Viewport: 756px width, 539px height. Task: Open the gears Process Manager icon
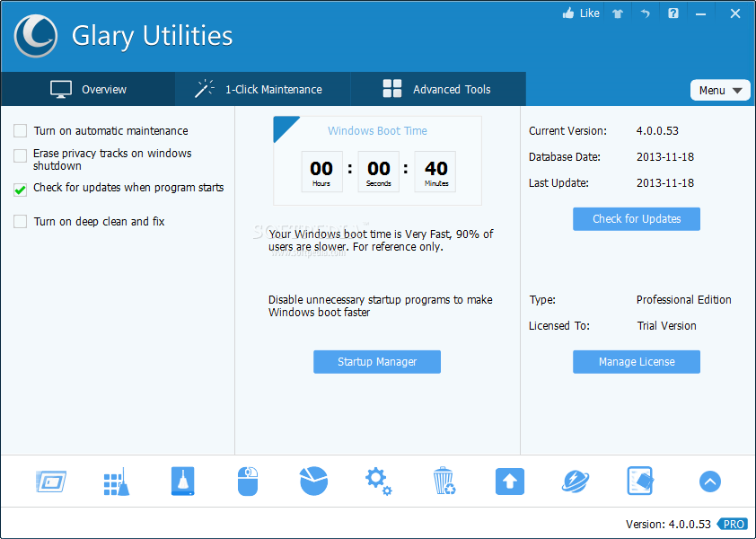coord(379,482)
